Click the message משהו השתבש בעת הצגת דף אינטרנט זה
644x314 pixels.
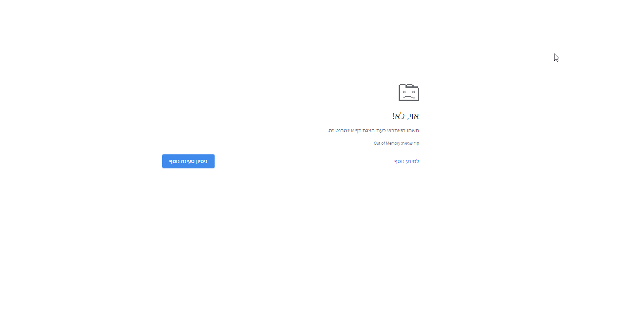[373, 130]
